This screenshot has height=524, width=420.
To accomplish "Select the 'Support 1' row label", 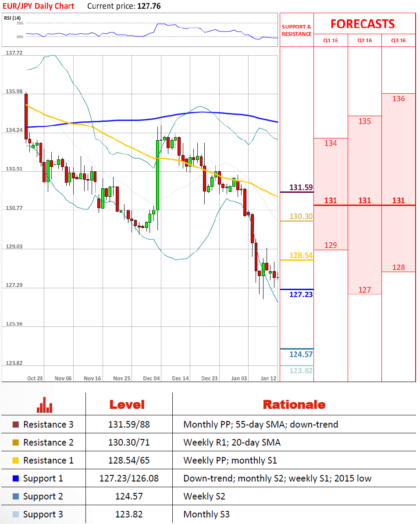I will point(43,478).
